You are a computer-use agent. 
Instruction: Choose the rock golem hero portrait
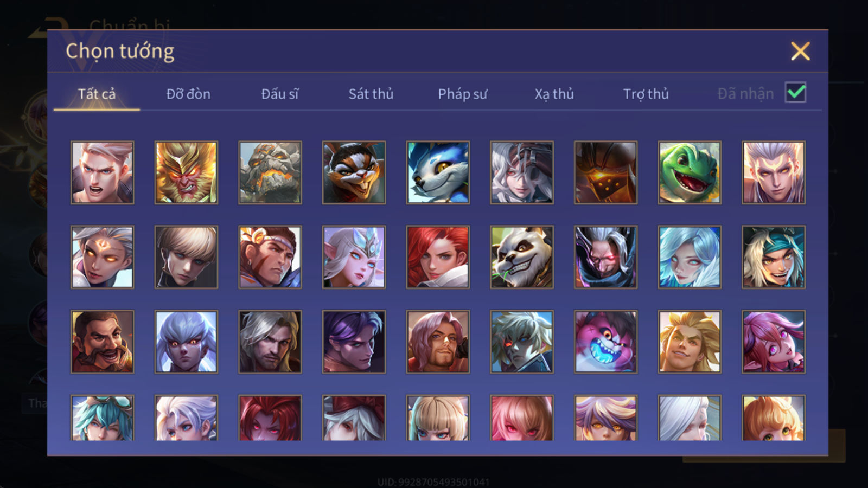pos(270,172)
